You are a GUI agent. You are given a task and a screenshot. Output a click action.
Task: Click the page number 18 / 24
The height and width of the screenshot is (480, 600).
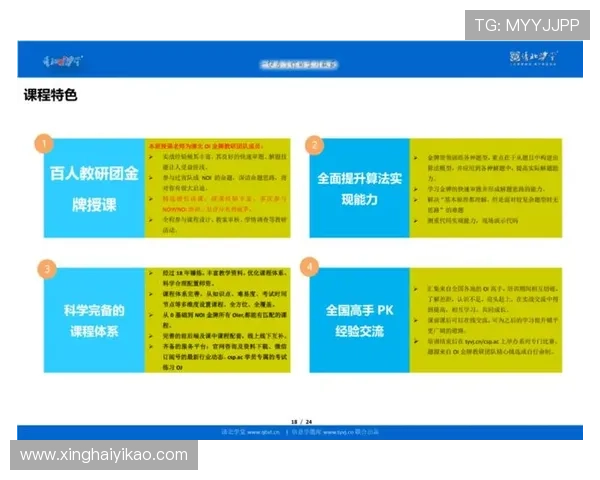302,421
